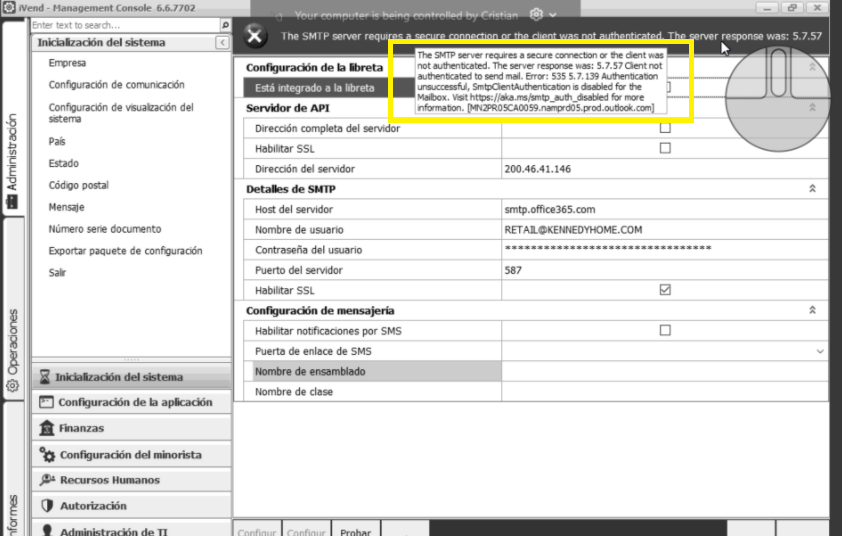Click the icon beside Administración de TI
The height and width of the screenshot is (548, 842).
(47, 530)
